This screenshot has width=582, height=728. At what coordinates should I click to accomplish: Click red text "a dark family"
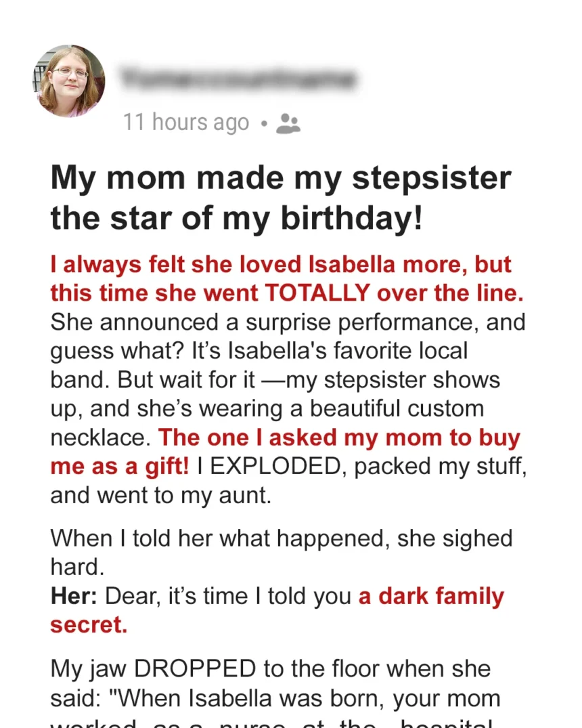click(x=431, y=597)
